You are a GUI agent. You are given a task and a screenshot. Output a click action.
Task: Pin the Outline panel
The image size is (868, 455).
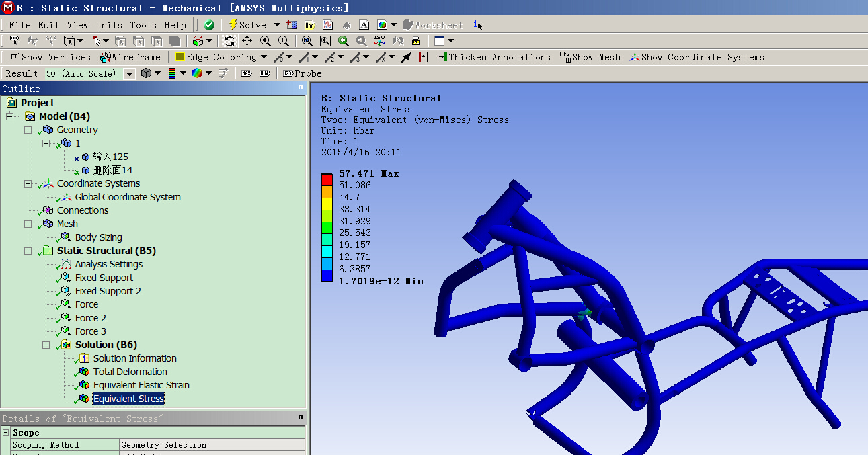click(301, 89)
